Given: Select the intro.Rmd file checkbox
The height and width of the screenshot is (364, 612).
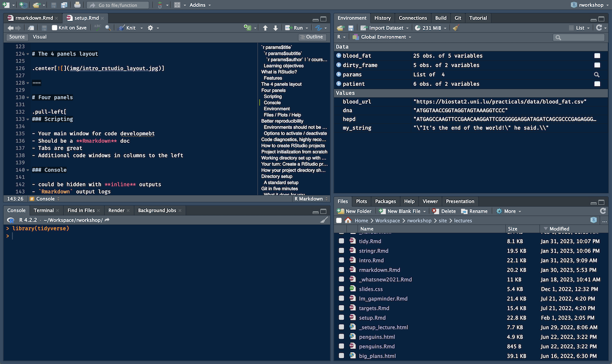Looking at the screenshot, I should (342, 260).
